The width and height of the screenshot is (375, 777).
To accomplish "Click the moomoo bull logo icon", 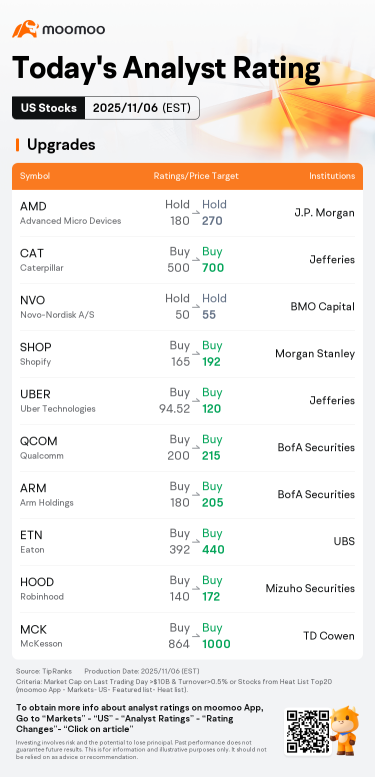I will 25,29.
